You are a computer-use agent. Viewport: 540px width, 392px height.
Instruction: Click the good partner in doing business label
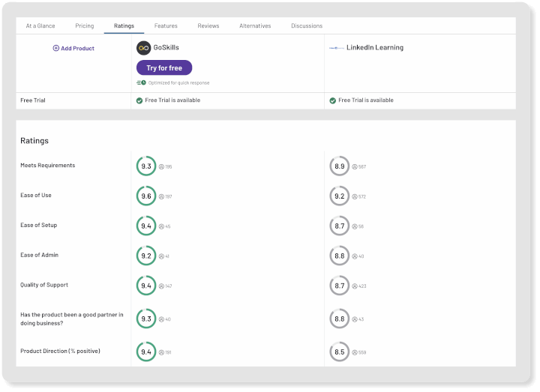coord(72,319)
